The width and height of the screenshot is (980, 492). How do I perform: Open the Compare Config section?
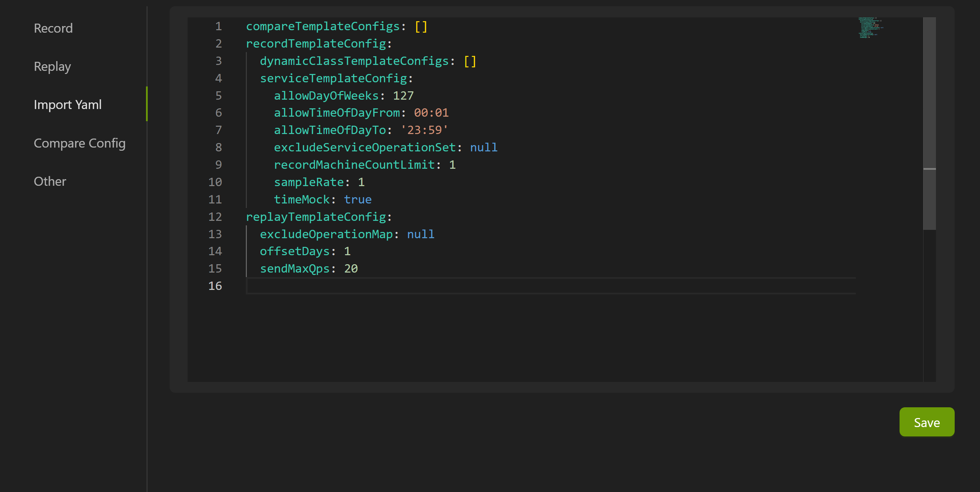79,143
